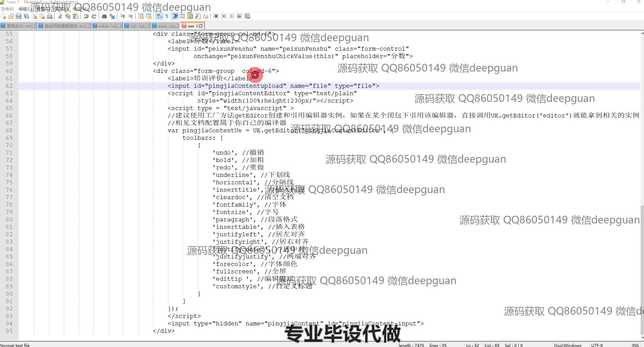Zoom in on the text
Image resolution: width=644 pixels, height=347 pixels.
click(x=122, y=16)
